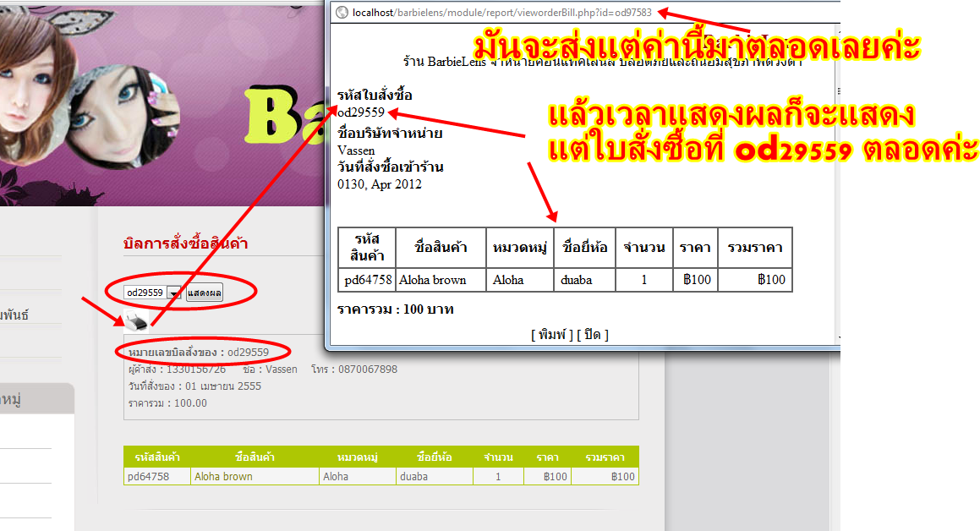Click the printer icon under the order dropdown
980x531 pixels.
click(x=135, y=320)
